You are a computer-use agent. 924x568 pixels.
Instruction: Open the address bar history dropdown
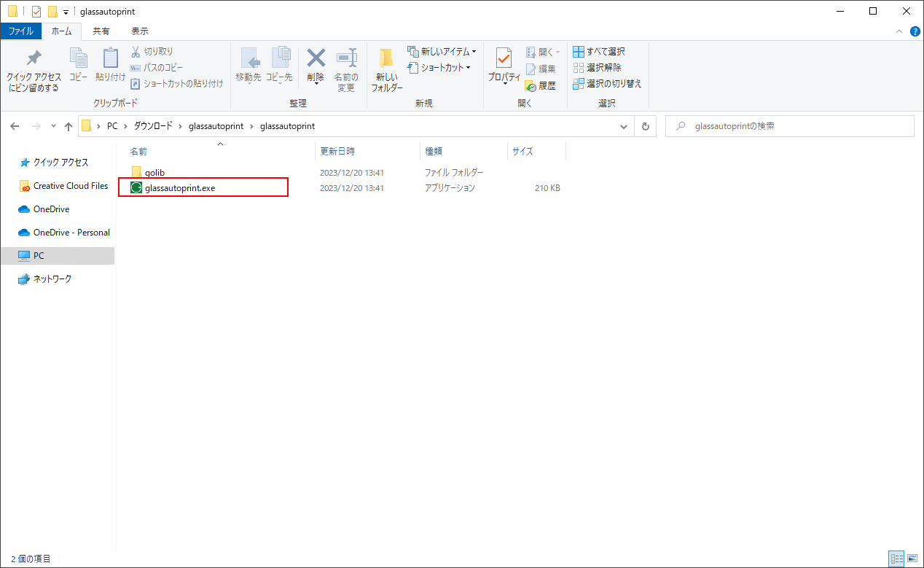[623, 125]
